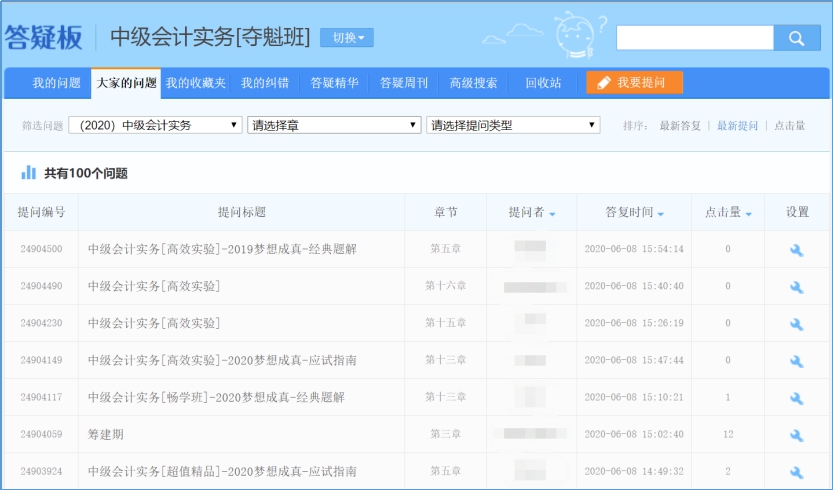833x490 pixels.
Task: Click the 切换 course switch button
Action: coord(346,38)
